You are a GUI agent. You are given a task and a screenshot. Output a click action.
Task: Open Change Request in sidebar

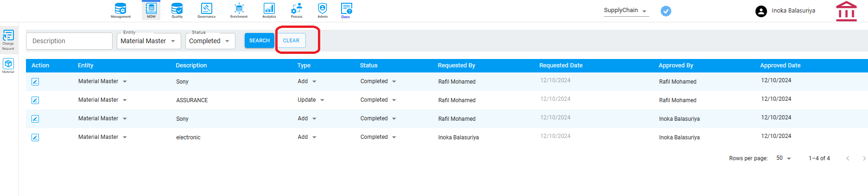pyautogui.click(x=8, y=40)
